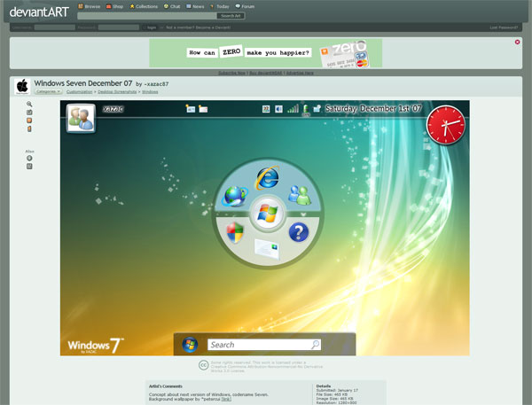532x405 pixels.
Task: Open the News menu item
Action: pyautogui.click(x=195, y=6)
